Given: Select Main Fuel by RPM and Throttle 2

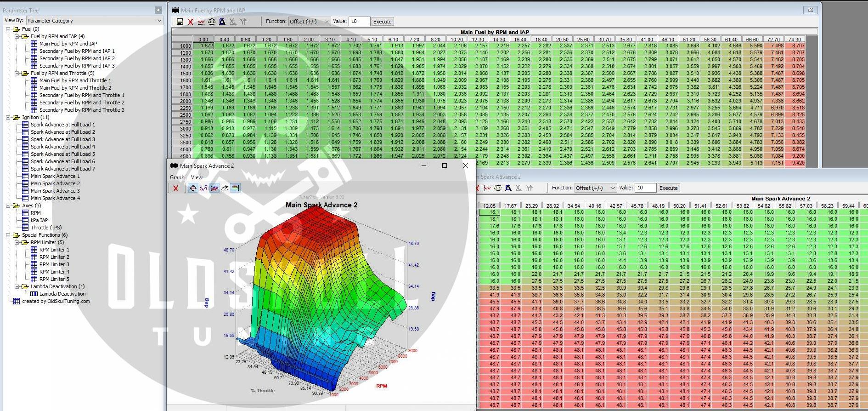Looking at the screenshot, I should (x=75, y=88).
